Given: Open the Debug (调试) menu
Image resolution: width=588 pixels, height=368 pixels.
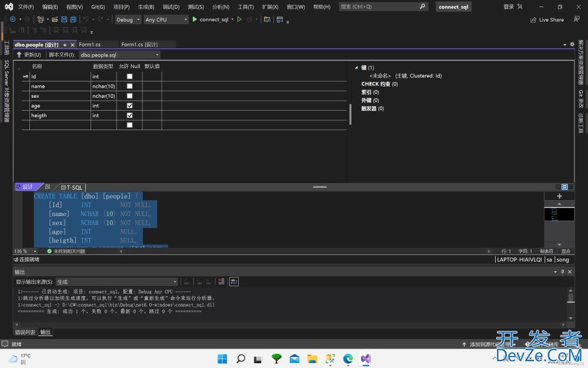Looking at the screenshot, I should click(171, 6).
